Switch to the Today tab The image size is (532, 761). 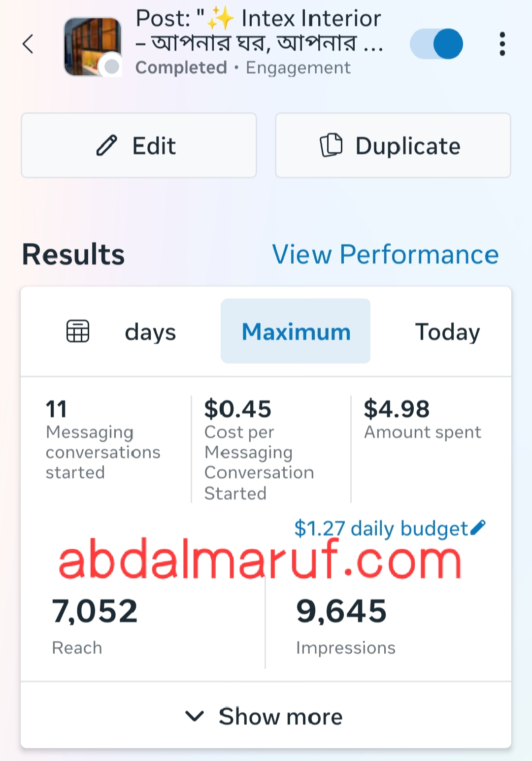[447, 331]
